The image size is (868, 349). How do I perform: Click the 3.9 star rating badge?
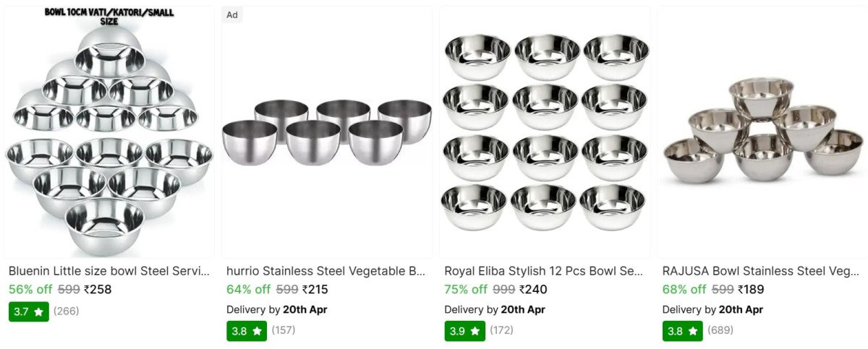point(464,331)
